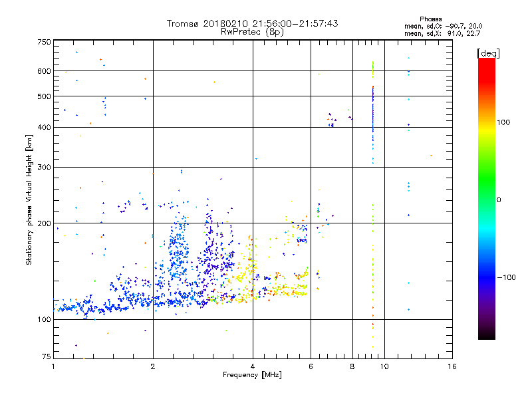Image resolution: width=532 pixels, height=399 pixels.
Task: Click the '600' height axis label
Action: tap(44, 71)
